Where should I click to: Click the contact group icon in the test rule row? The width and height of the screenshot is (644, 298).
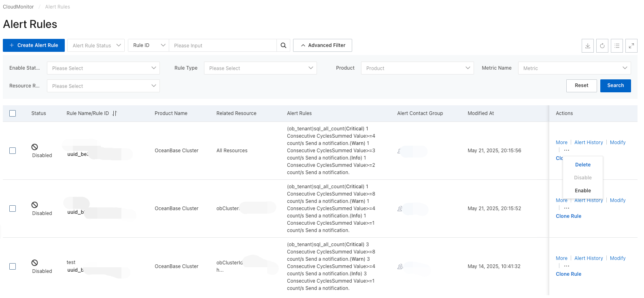click(400, 266)
